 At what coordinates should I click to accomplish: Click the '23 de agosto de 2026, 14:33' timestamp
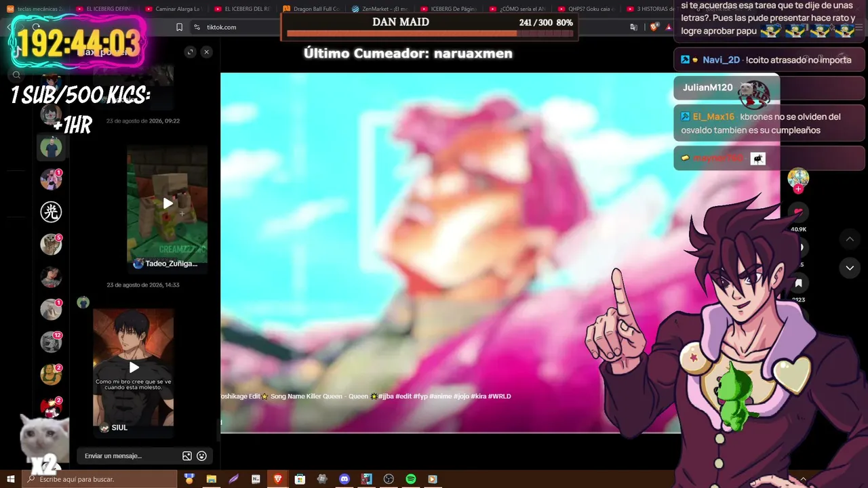point(143,285)
